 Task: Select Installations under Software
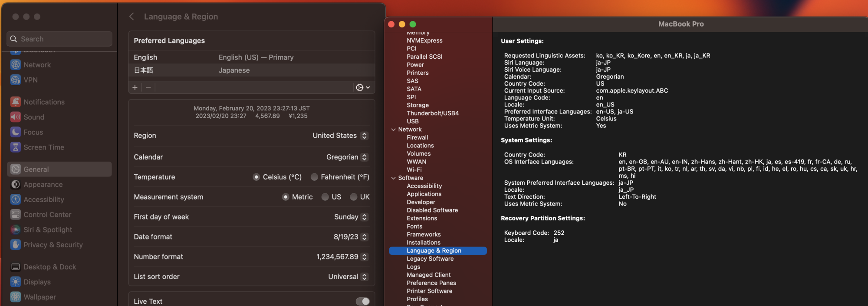pyautogui.click(x=424, y=243)
